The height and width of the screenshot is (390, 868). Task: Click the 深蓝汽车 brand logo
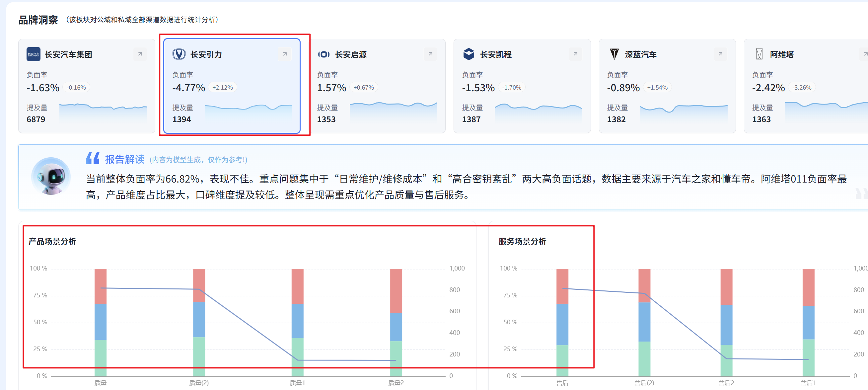614,54
